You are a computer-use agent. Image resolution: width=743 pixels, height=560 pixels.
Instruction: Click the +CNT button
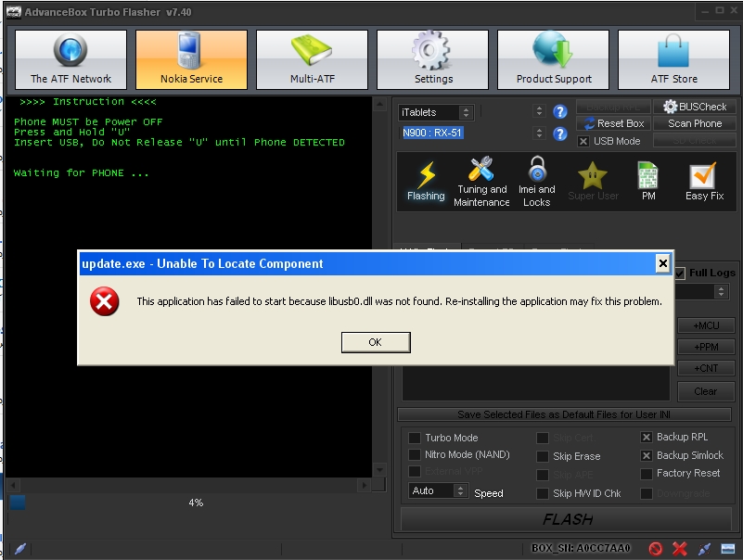pos(706,368)
